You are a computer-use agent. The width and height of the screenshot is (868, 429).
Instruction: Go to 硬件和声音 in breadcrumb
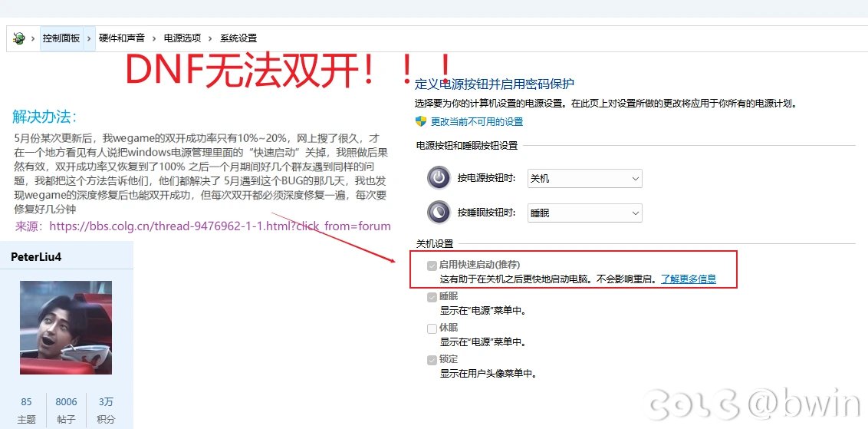click(121, 38)
